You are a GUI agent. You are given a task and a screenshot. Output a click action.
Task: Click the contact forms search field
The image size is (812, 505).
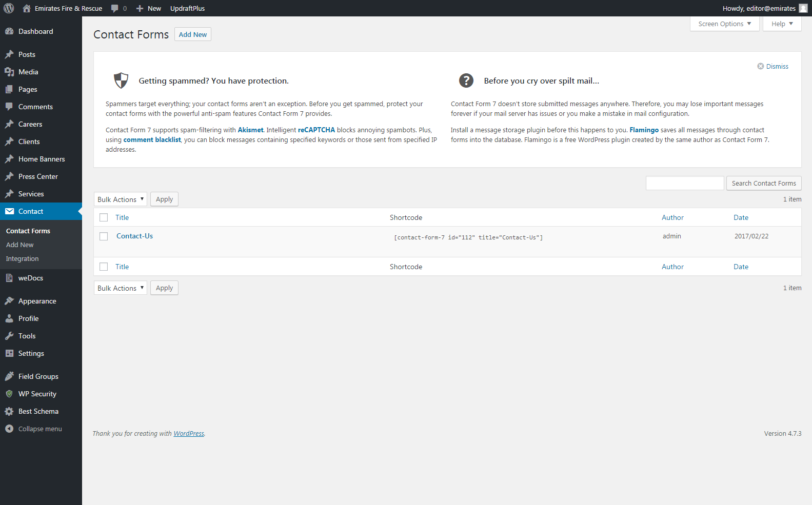pyautogui.click(x=684, y=183)
